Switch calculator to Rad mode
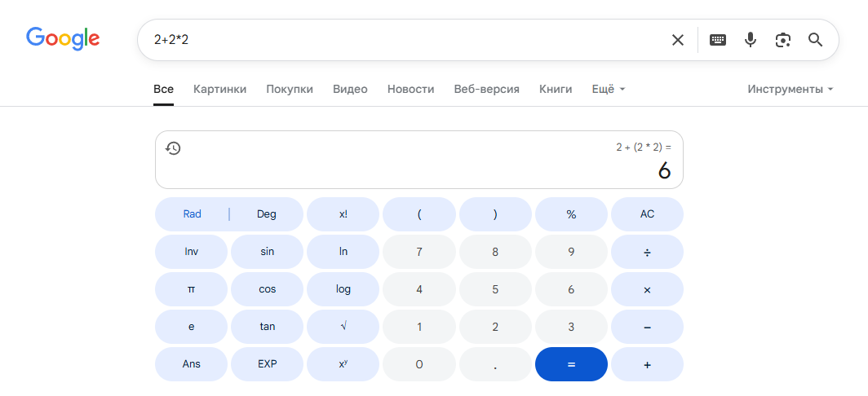 point(193,214)
